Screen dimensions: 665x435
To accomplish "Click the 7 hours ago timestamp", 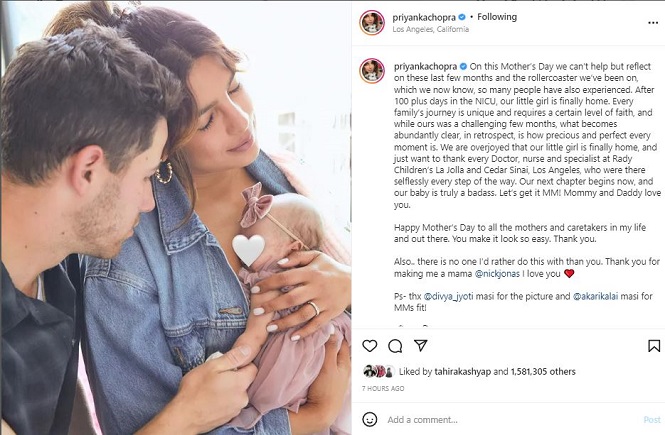I will [x=383, y=388].
